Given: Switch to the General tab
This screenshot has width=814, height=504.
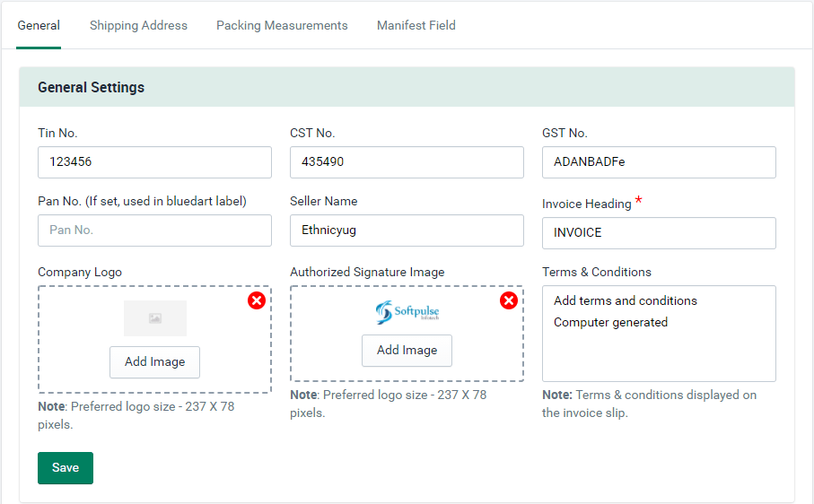Looking at the screenshot, I should click(39, 25).
